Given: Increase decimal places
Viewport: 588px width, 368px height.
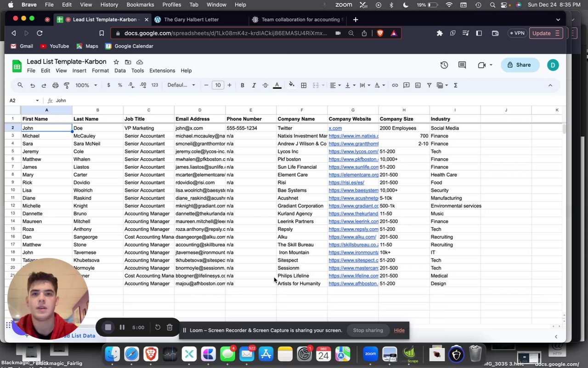Looking at the screenshot, I should (x=143, y=85).
